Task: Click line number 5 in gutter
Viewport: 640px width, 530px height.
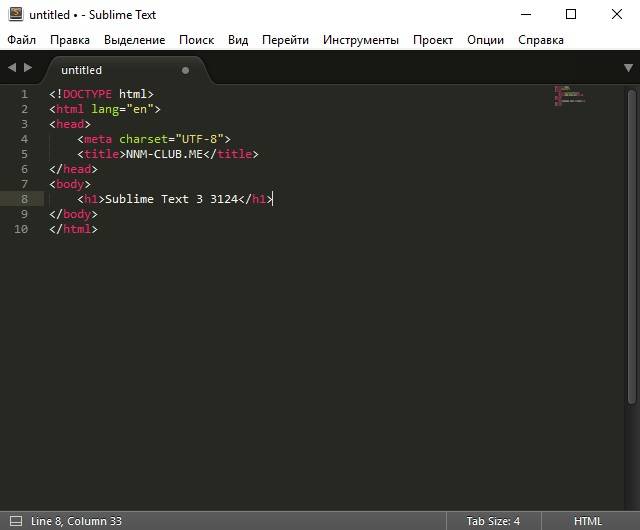Action: click(24, 154)
